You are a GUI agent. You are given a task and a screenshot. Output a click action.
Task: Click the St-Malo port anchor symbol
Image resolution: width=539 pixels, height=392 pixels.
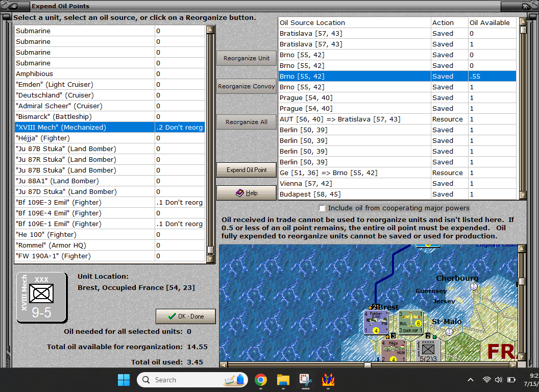point(449,332)
